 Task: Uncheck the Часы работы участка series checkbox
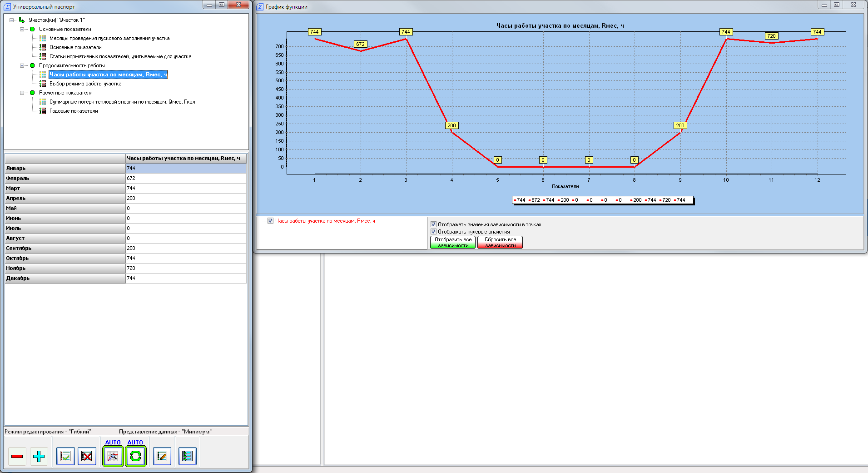click(x=271, y=221)
